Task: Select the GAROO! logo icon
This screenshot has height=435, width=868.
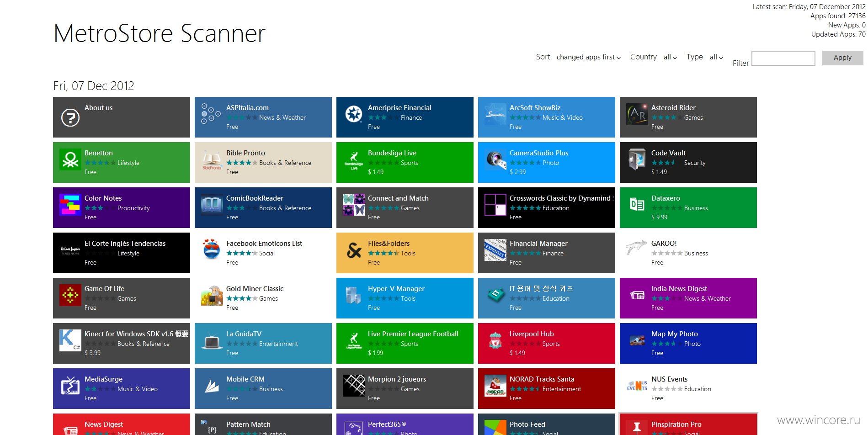Action: coord(637,247)
